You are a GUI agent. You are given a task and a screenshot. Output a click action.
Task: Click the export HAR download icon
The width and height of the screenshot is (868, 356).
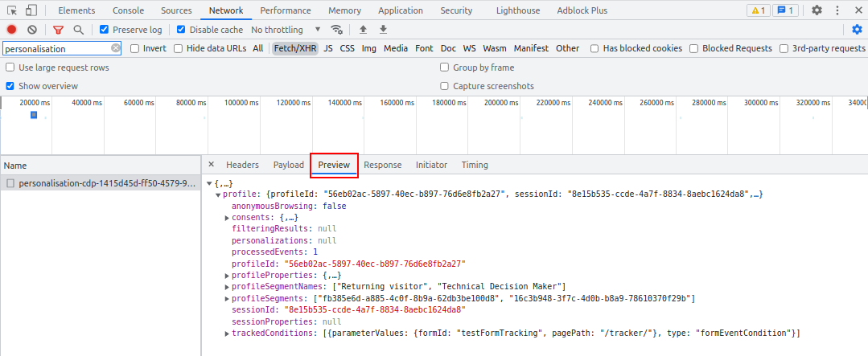coord(383,29)
